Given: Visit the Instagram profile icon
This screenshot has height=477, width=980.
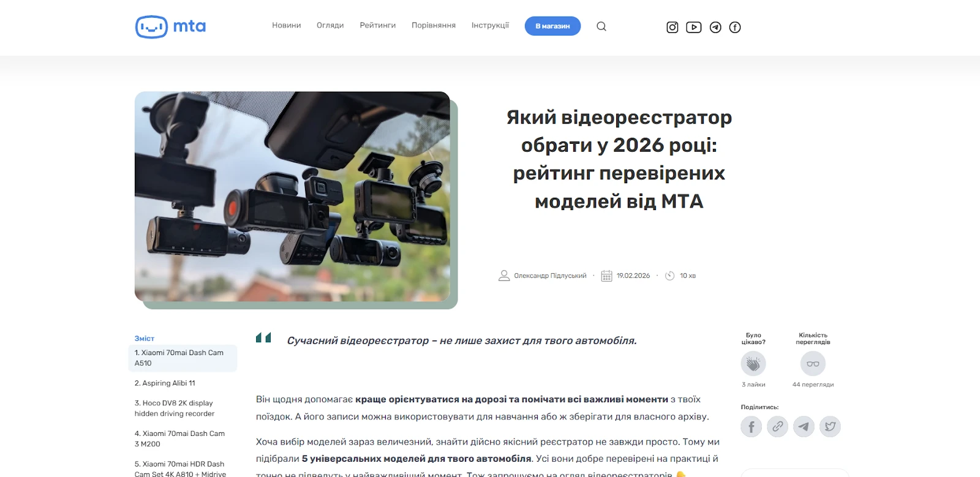Looking at the screenshot, I should coord(672,27).
